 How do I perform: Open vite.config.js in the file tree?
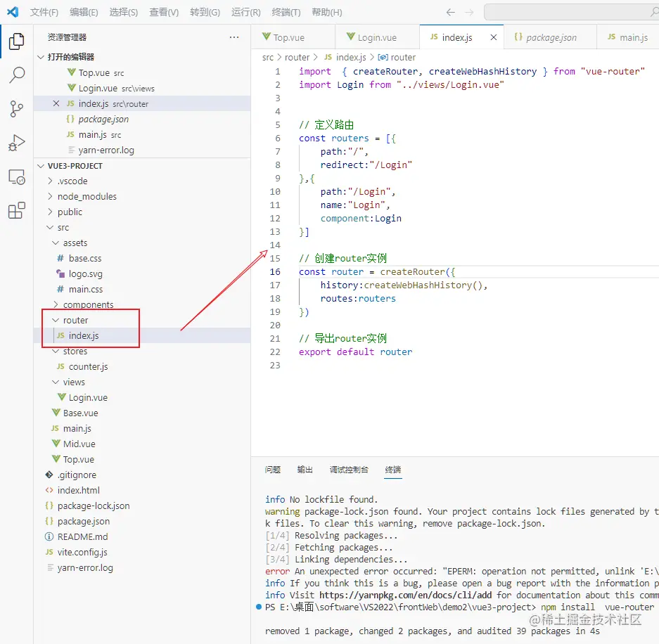click(x=142, y=553)
